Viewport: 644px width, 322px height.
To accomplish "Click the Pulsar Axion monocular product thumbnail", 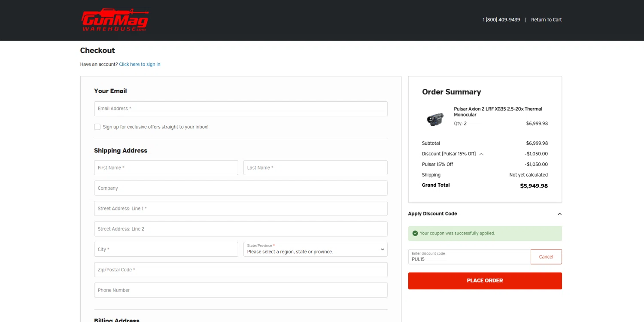I will click(x=434, y=119).
